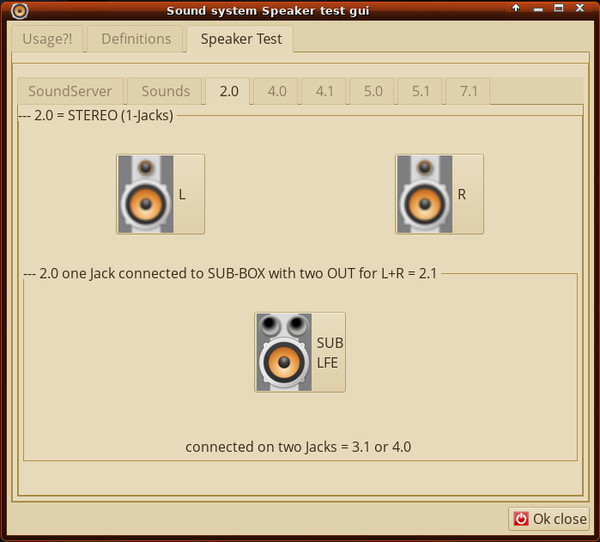The image size is (600, 542).
Task: Open the 5.1 surround tab
Action: tap(421, 91)
